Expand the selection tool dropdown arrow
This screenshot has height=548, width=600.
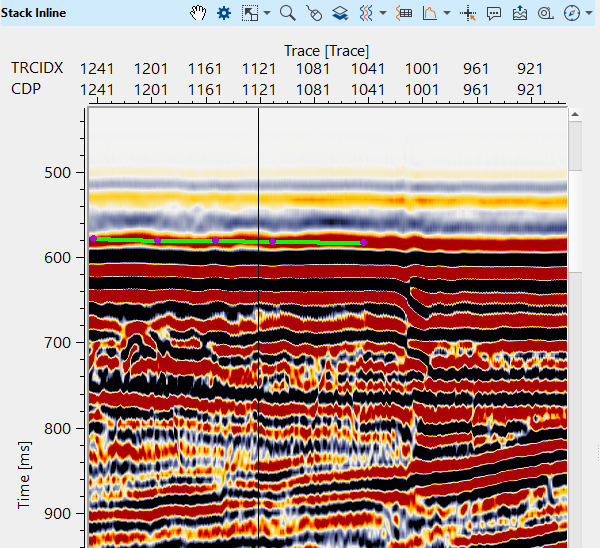pos(267,14)
